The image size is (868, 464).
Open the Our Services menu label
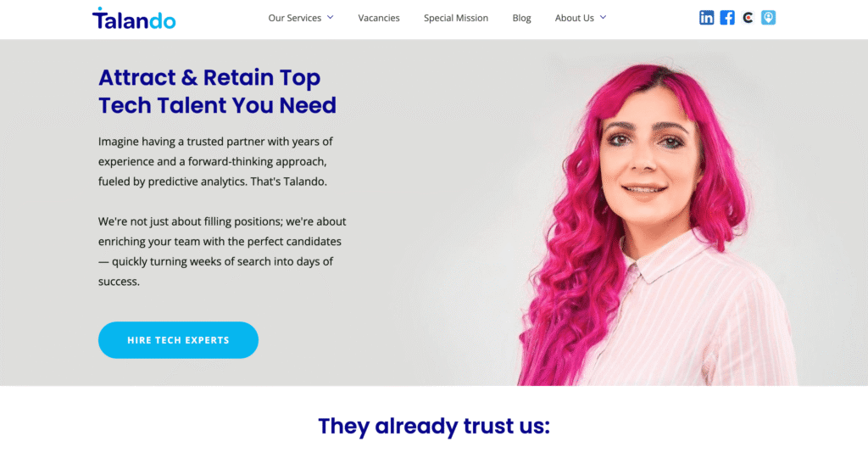[294, 18]
